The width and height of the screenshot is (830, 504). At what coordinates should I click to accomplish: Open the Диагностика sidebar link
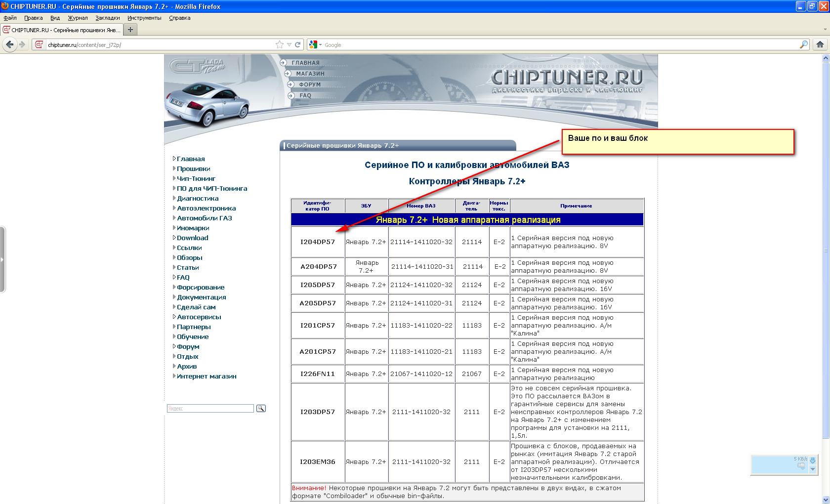point(198,198)
